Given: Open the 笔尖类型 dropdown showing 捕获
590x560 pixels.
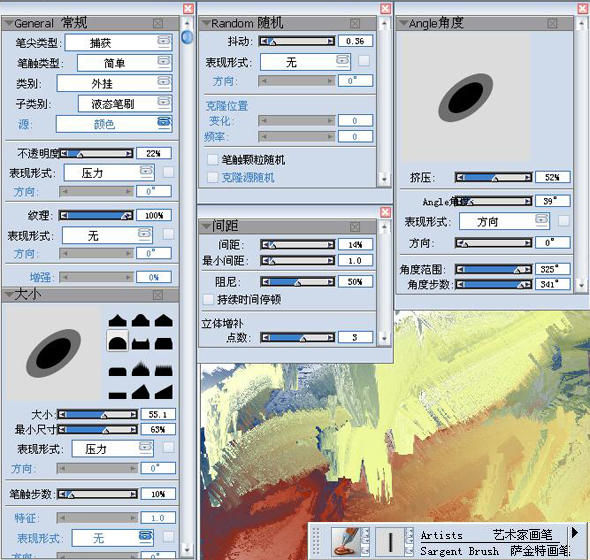Looking at the screenshot, I should click(x=119, y=43).
